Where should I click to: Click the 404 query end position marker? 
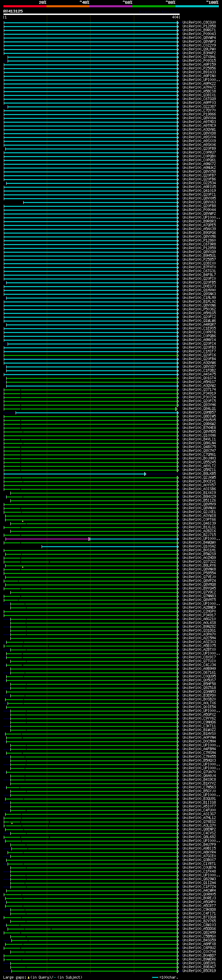[175, 17]
